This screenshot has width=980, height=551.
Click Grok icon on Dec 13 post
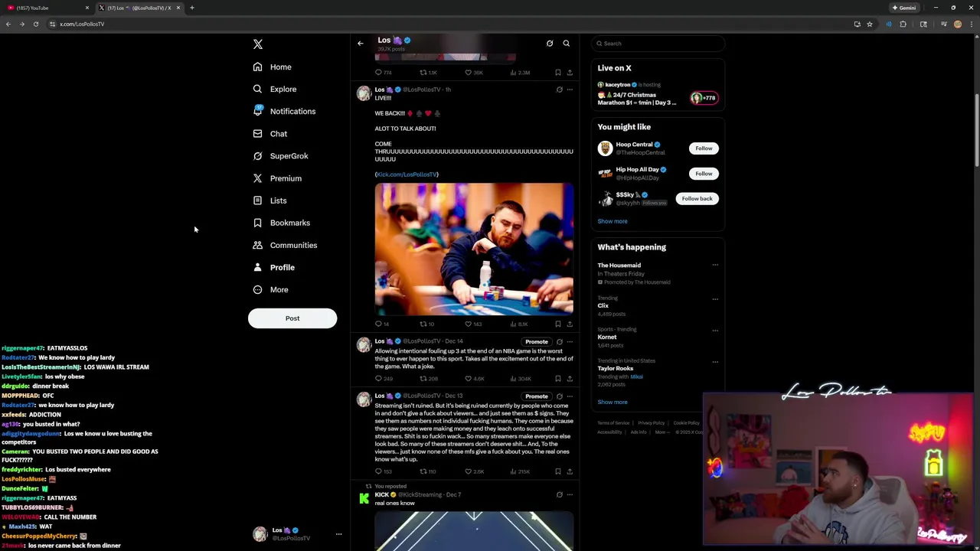point(559,396)
